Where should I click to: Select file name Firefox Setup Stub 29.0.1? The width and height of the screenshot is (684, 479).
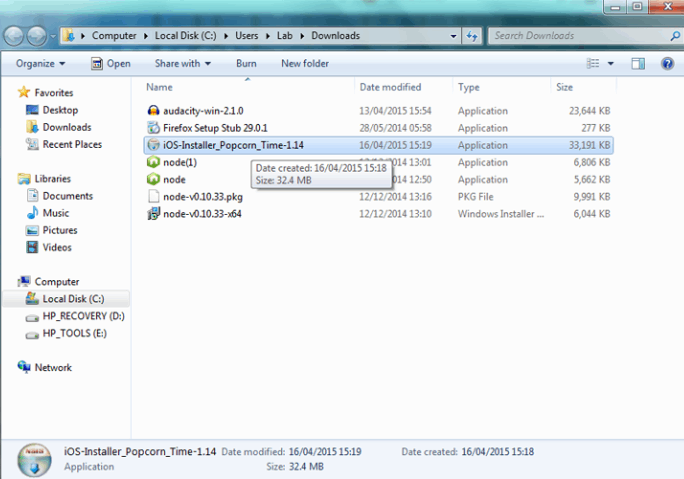(x=215, y=128)
